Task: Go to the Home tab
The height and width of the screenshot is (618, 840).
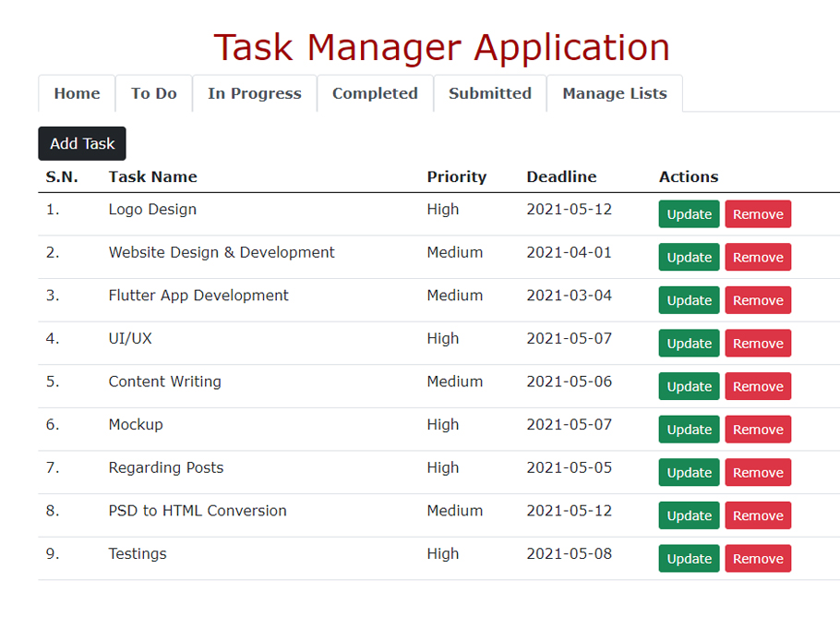Action: click(x=77, y=93)
